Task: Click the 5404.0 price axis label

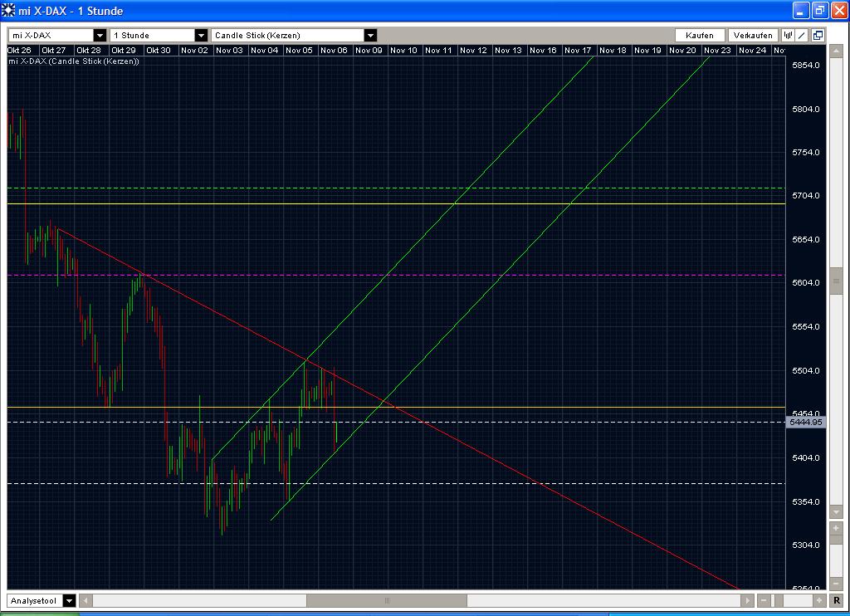Action: click(x=805, y=457)
